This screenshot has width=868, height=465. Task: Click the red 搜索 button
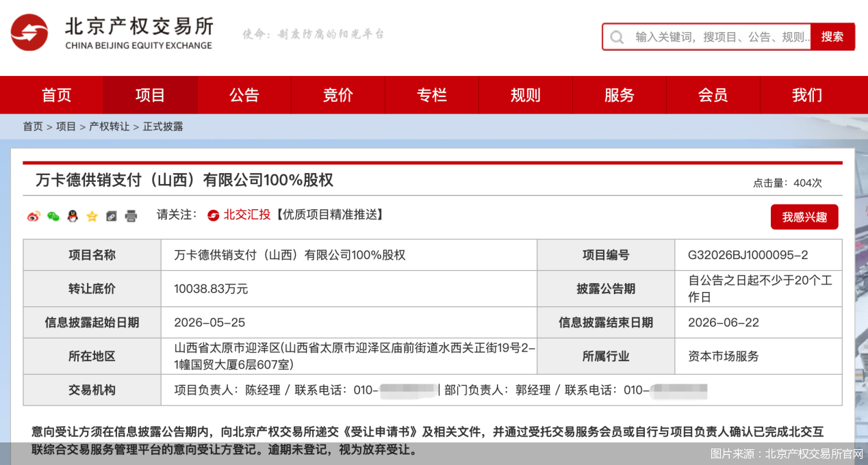[832, 37]
